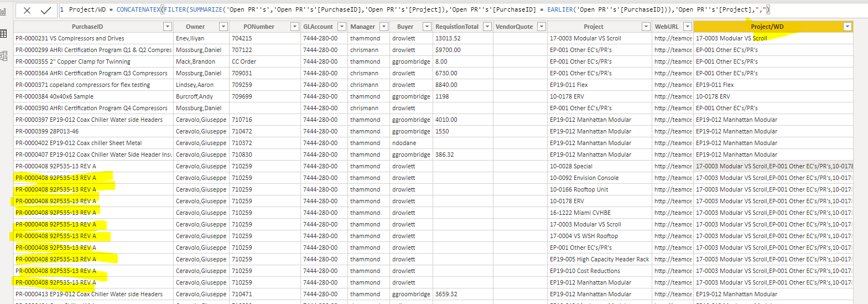The height and width of the screenshot is (304, 868).
Task: Select PO number cell 710471
Action: click(264, 294)
